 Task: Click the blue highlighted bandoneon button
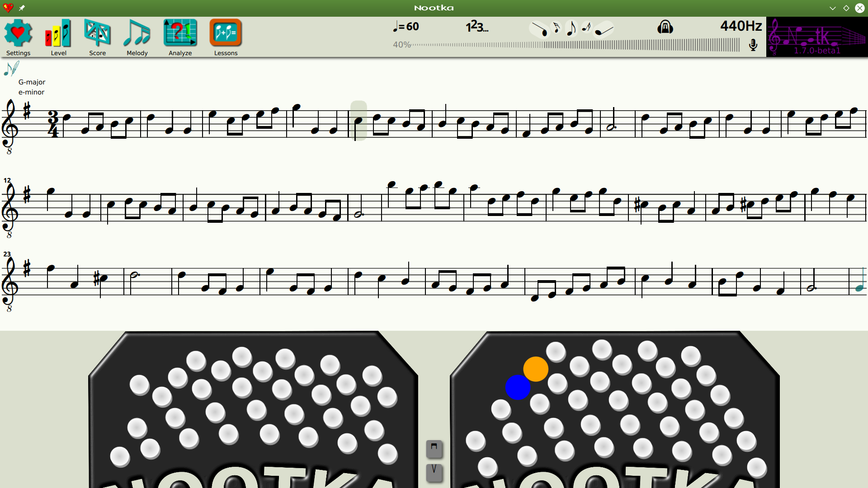518,387
